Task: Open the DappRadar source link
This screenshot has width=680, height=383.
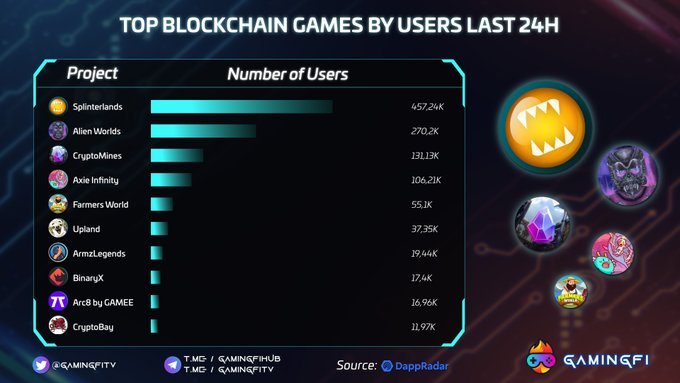Action: [415, 366]
